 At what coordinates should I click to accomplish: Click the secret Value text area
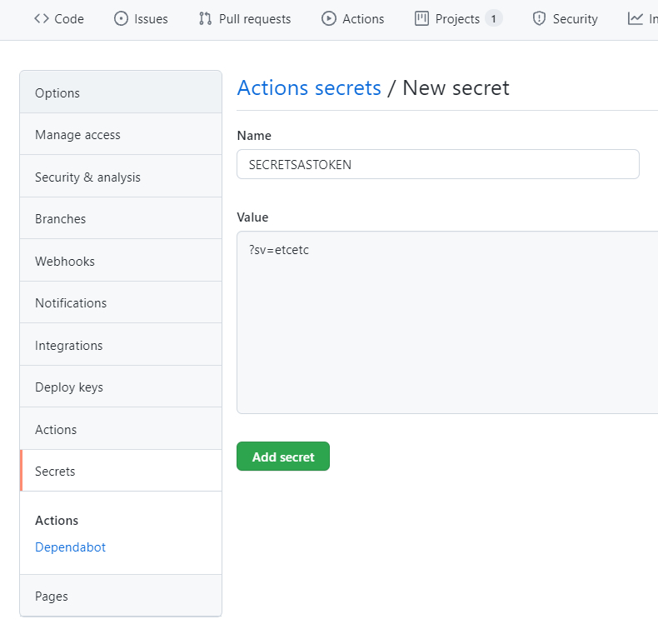[447, 322]
